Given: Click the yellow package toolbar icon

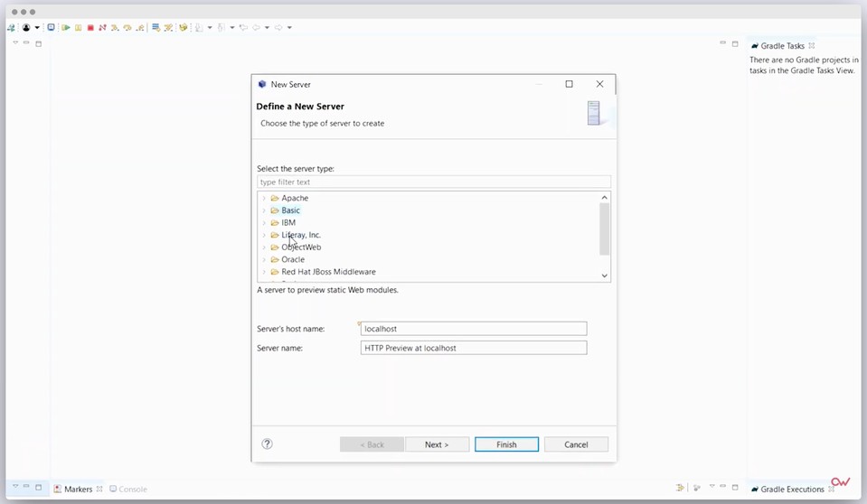Looking at the screenshot, I should click(x=183, y=28).
